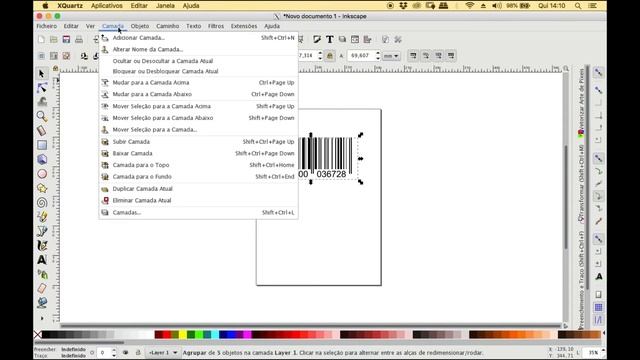This screenshot has width=640, height=360.
Task: Adjust the zoom percentage stepper
Action: point(603,352)
